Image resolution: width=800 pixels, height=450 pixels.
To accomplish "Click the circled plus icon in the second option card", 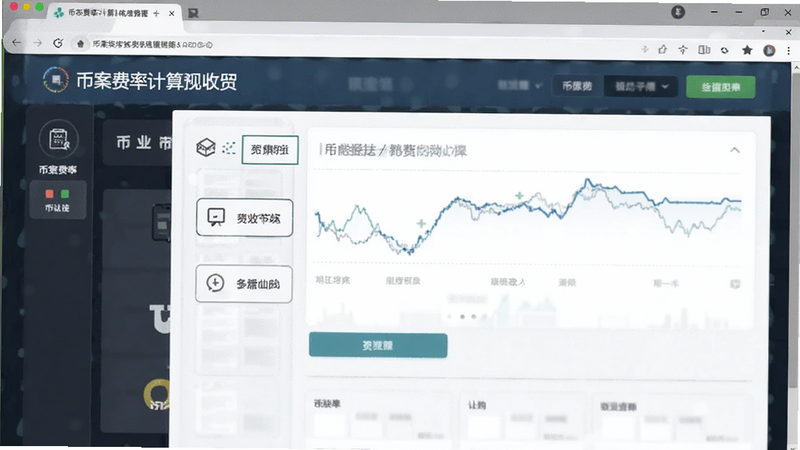I will [215, 283].
